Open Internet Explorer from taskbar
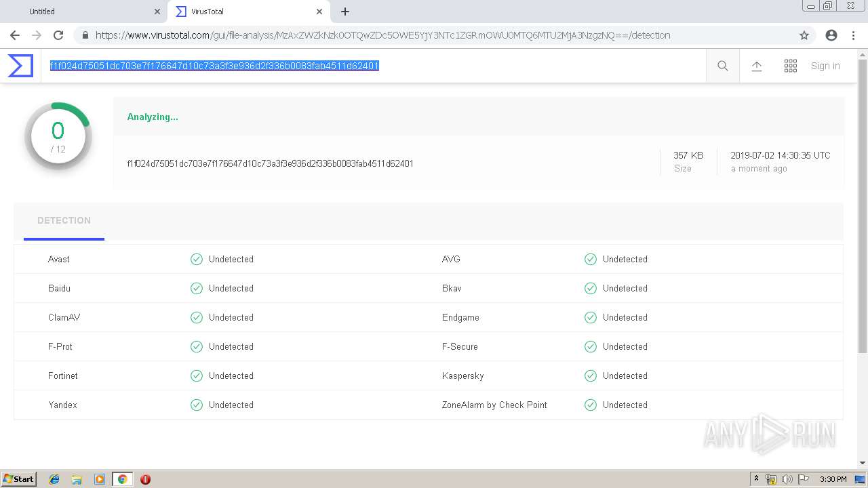Image resolution: width=868 pixels, height=488 pixels. click(x=54, y=479)
